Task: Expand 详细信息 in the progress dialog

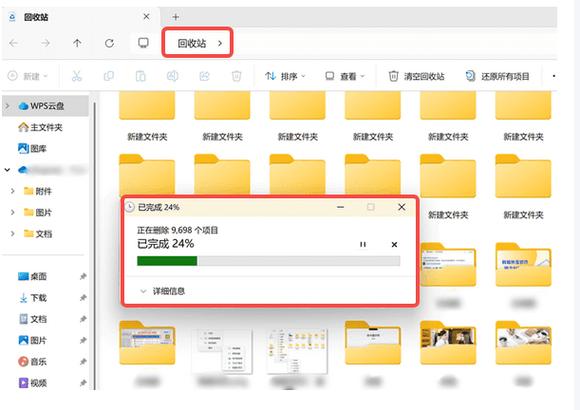Action: tap(162, 291)
